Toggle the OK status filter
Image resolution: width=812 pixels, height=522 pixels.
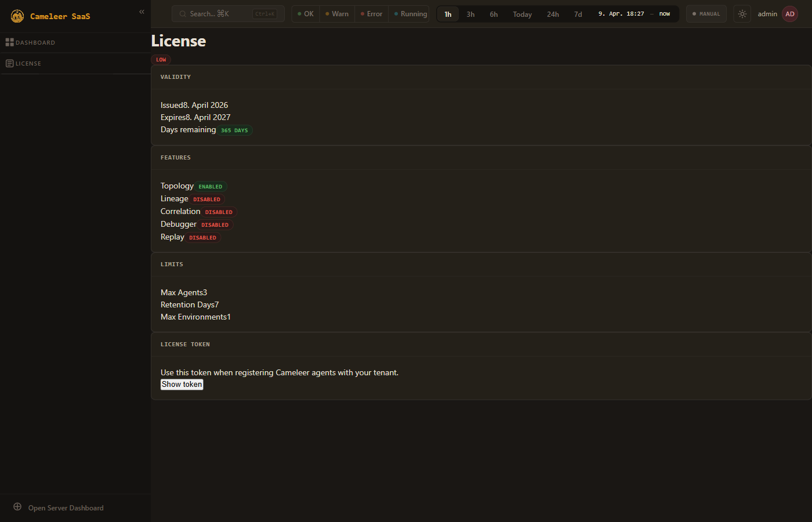click(x=306, y=14)
